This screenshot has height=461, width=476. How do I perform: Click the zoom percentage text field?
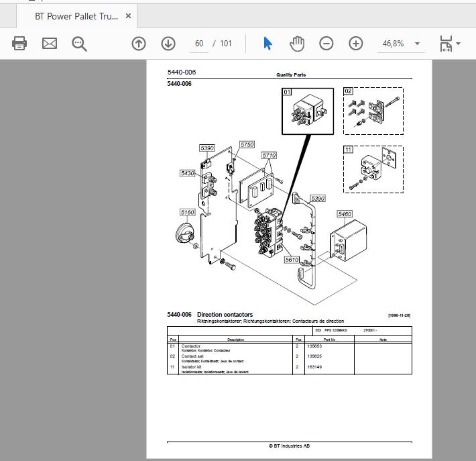[x=393, y=44]
